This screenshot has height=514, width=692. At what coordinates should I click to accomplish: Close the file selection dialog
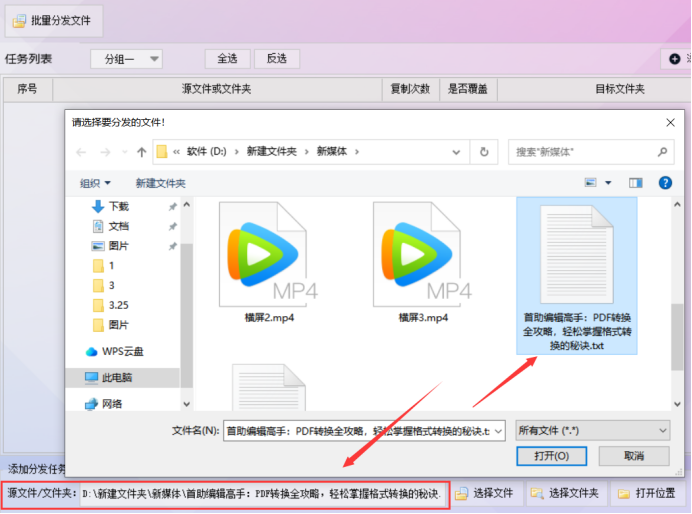pyautogui.click(x=670, y=123)
